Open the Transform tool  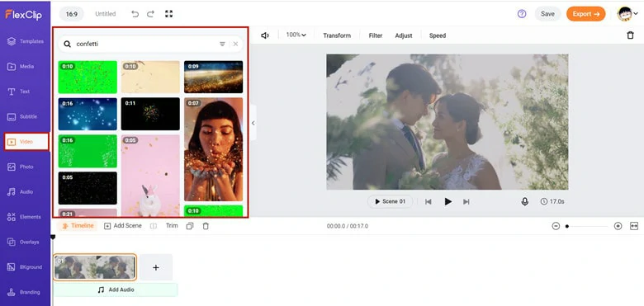[x=337, y=35]
